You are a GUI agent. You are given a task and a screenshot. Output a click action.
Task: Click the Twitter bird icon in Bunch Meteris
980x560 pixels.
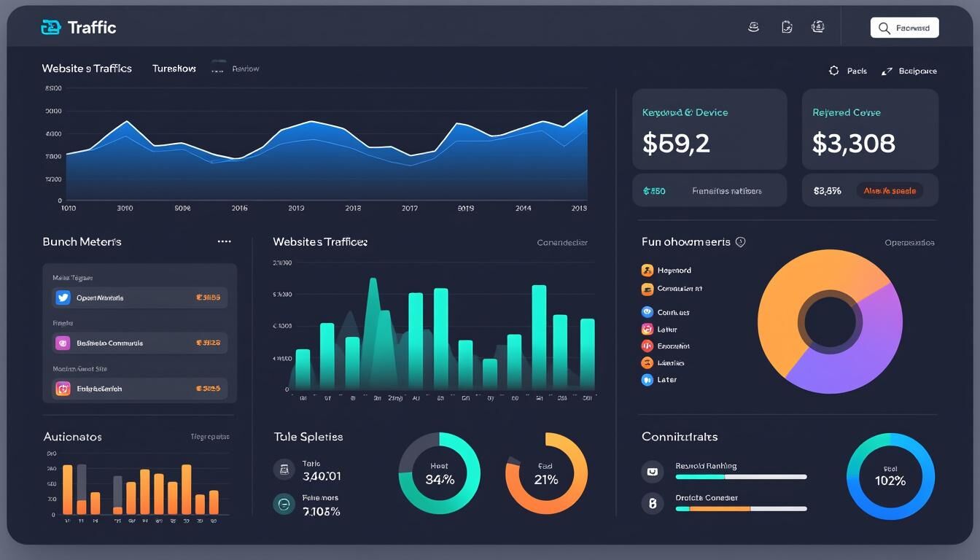pos(63,297)
